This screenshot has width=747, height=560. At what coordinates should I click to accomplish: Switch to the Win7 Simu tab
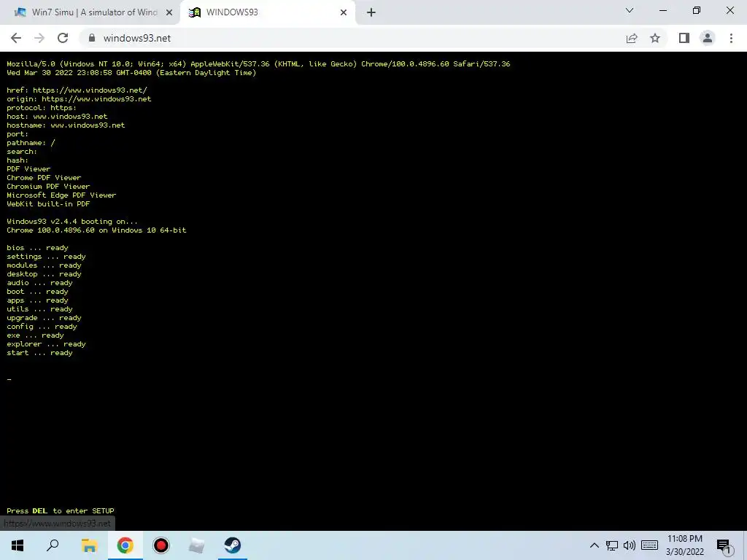[x=90, y=12]
